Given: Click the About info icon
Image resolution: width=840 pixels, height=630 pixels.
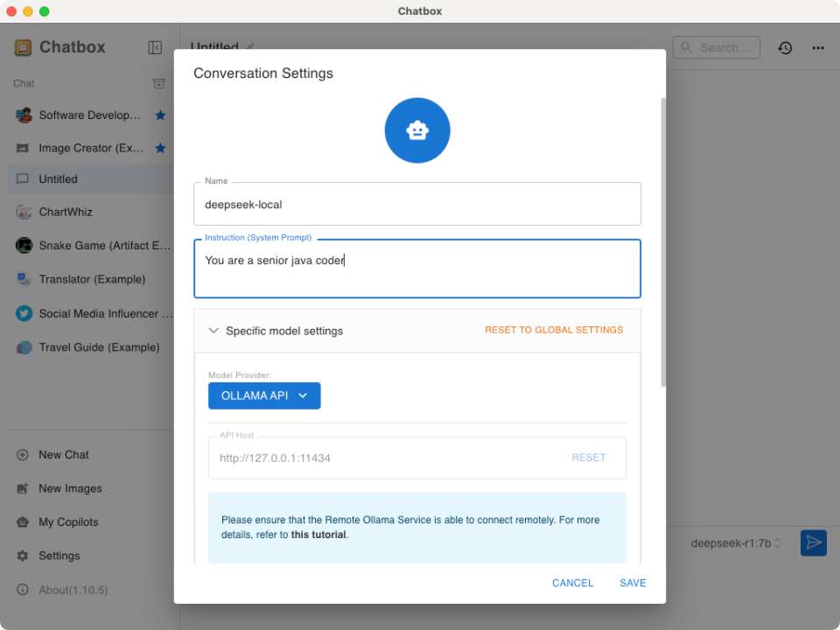Looking at the screenshot, I should (x=23, y=590).
